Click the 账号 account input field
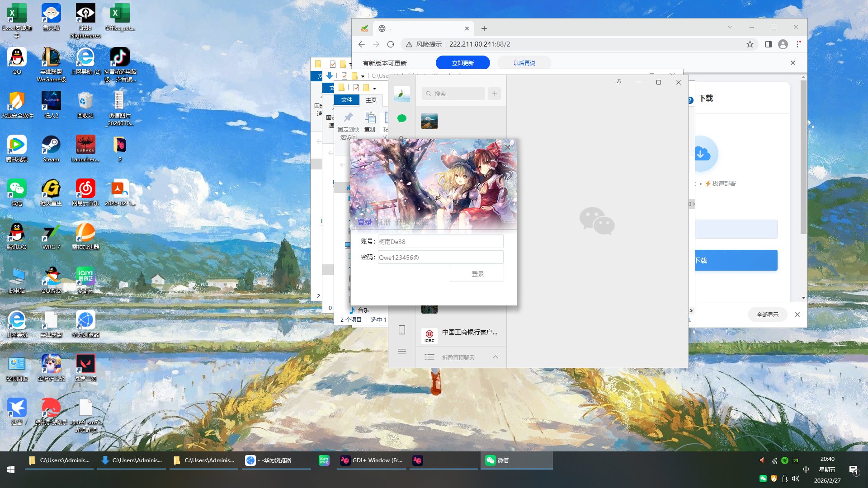 point(440,242)
